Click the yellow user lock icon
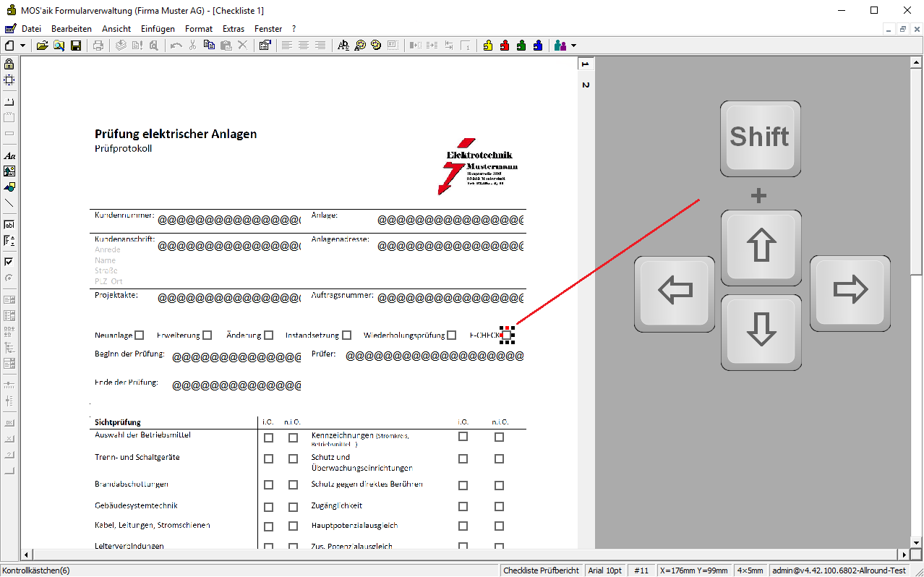The height and width of the screenshot is (577, 924). (x=488, y=46)
